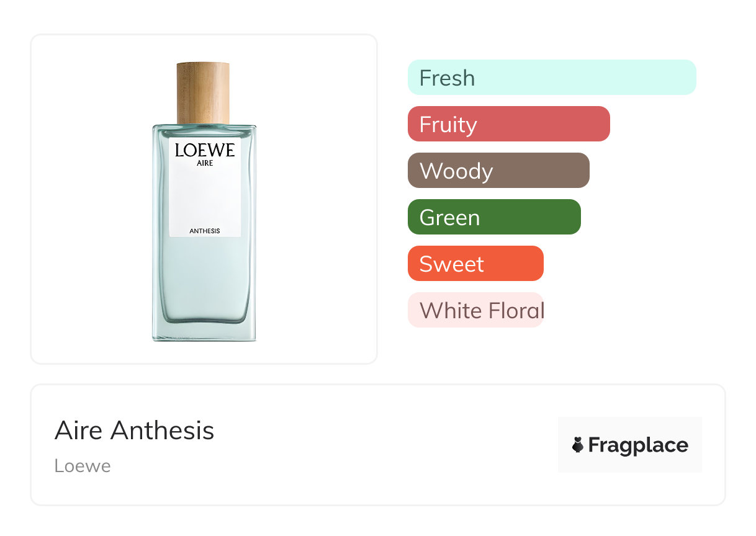Click the glass base of the perfume bottle
This screenshot has width=756, height=536.
204,329
